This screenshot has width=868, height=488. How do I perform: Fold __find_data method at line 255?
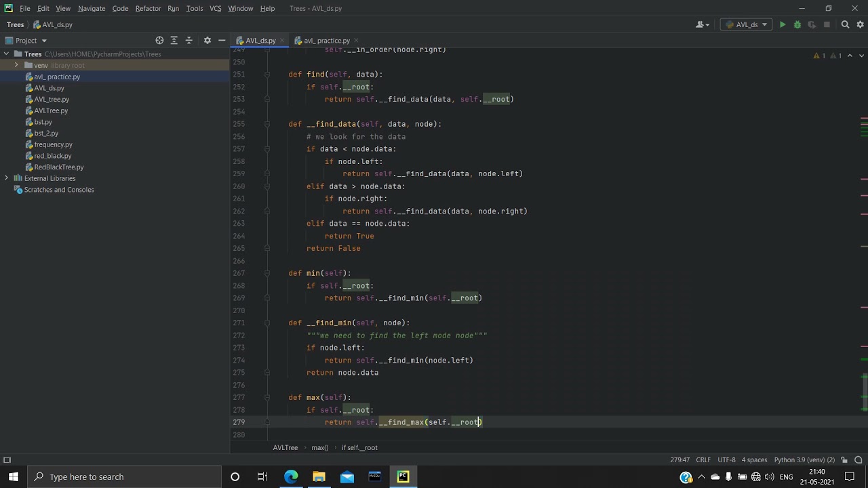point(267,124)
